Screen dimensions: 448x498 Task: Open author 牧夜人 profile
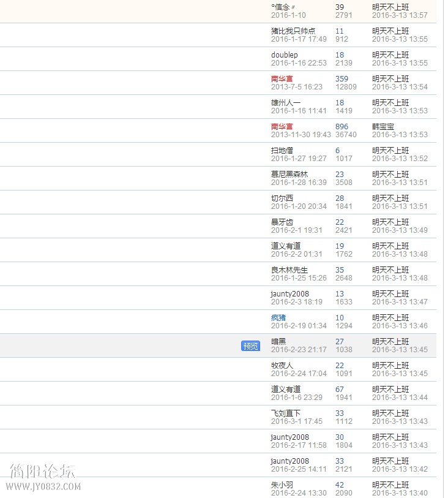282,365
